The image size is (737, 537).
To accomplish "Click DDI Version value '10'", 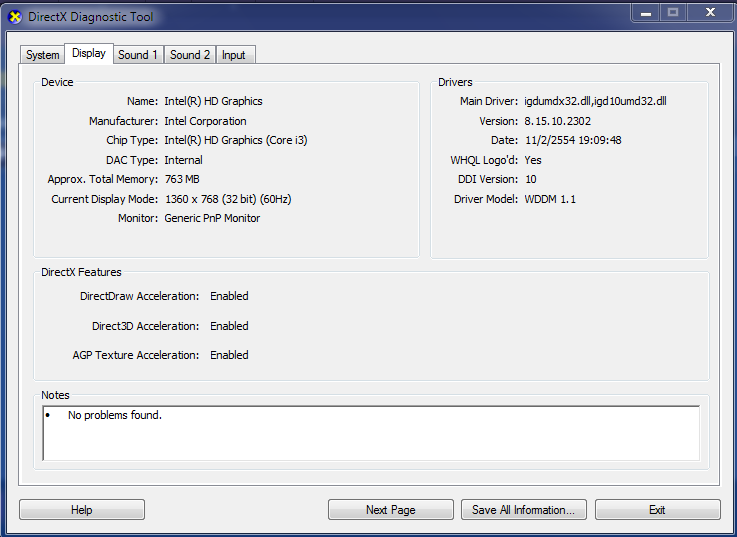I will [x=531, y=179].
